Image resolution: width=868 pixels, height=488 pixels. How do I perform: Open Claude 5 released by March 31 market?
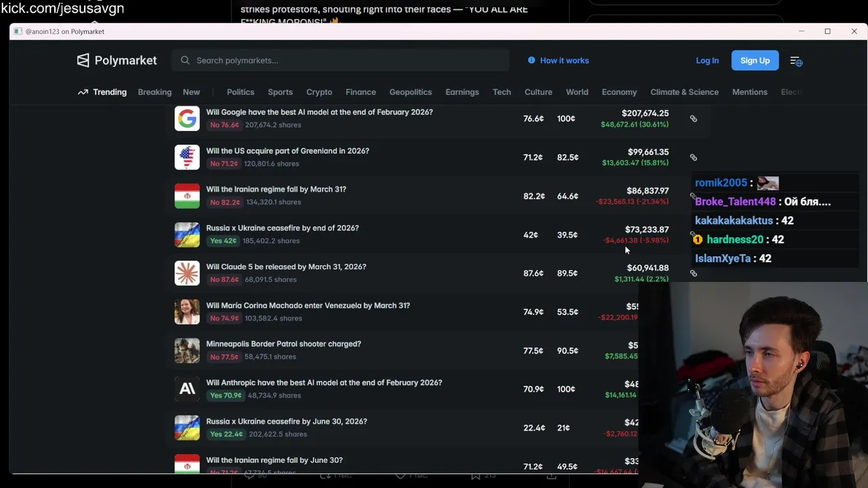pos(286,266)
